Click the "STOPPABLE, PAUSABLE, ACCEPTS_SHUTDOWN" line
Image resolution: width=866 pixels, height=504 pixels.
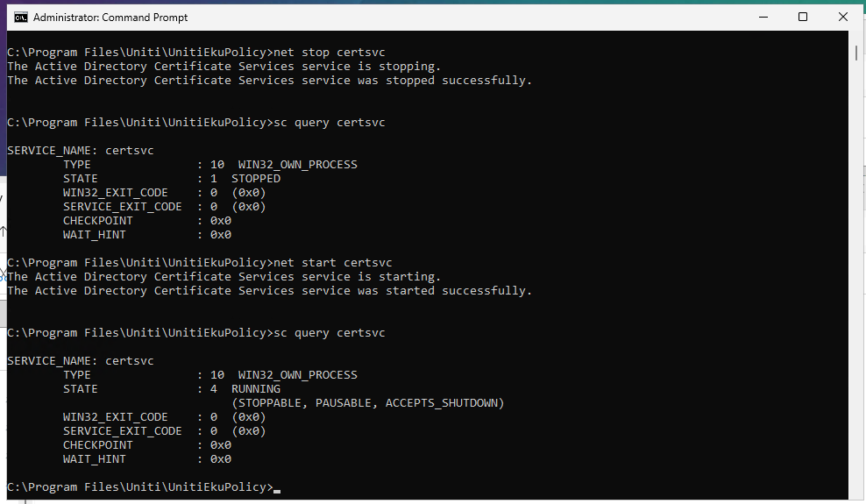(x=368, y=403)
